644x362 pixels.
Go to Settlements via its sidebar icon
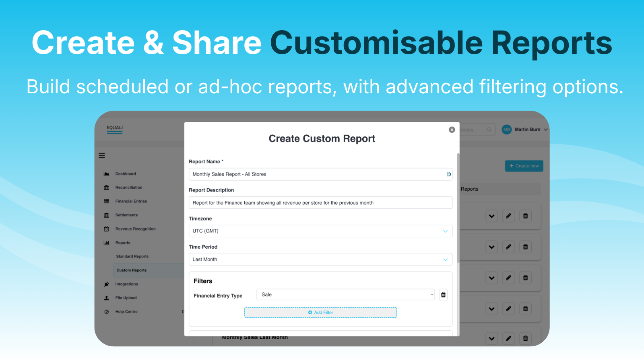point(126,215)
